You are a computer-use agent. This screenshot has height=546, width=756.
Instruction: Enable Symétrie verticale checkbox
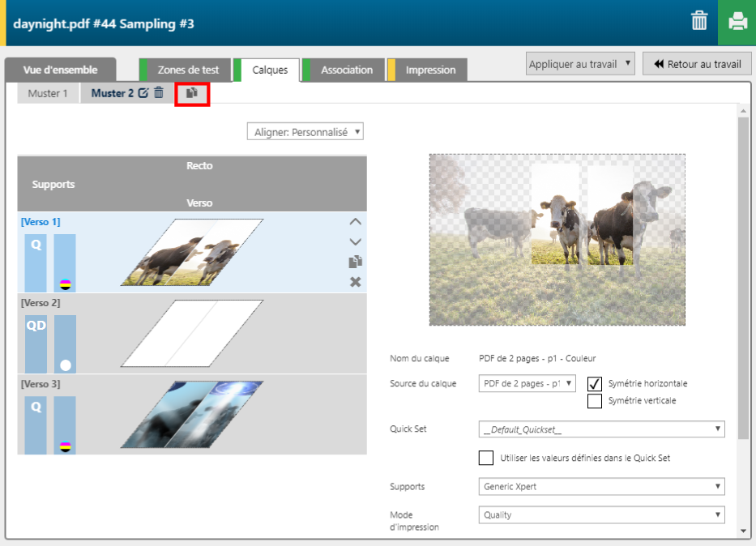[595, 400]
